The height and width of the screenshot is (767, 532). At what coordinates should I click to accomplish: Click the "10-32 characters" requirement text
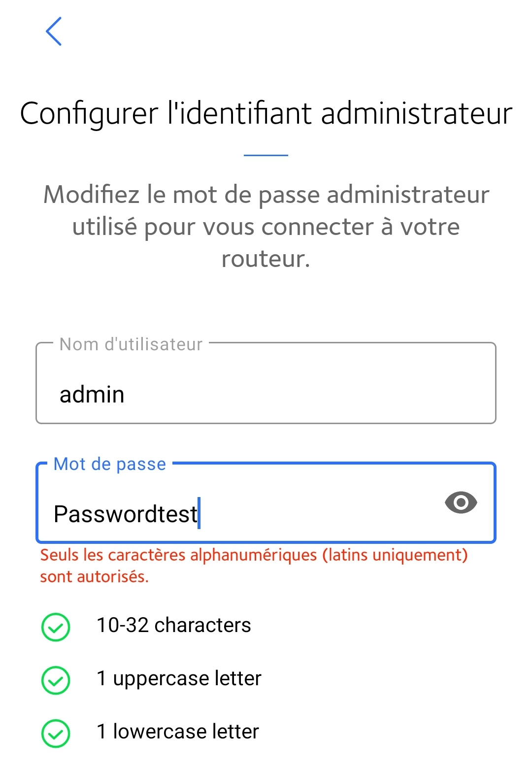174,625
